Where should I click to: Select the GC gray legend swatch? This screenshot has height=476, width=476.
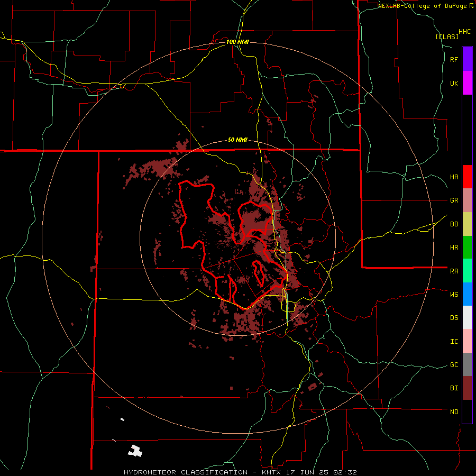[467, 364]
